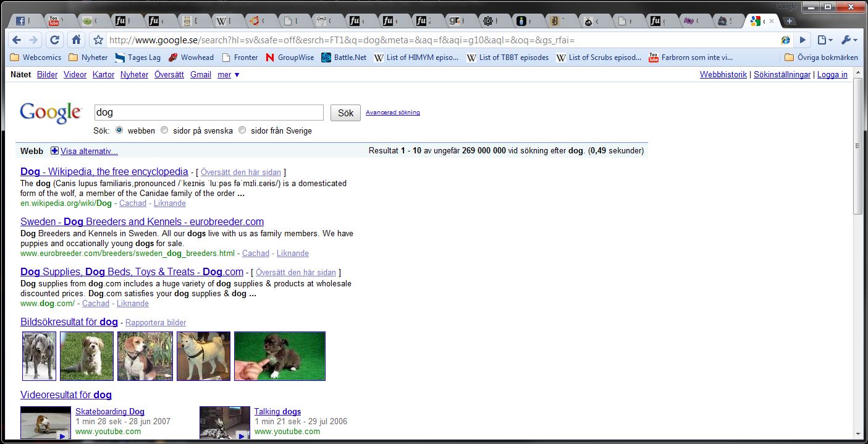Open Översätt in Google top bar
The width and height of the screenshot is (868, 444).
169,75
